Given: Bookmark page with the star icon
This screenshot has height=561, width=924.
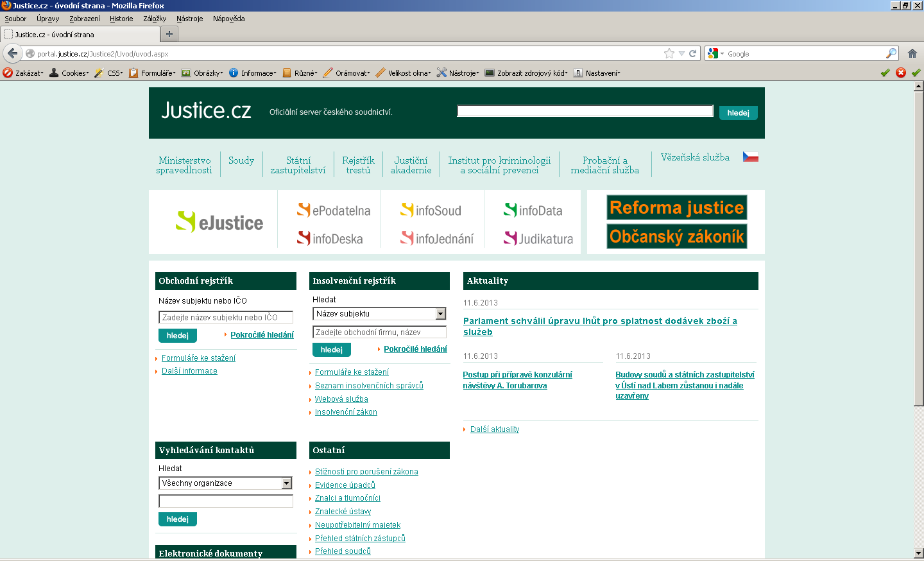Looking at the screenshot, I should point(669,53).
